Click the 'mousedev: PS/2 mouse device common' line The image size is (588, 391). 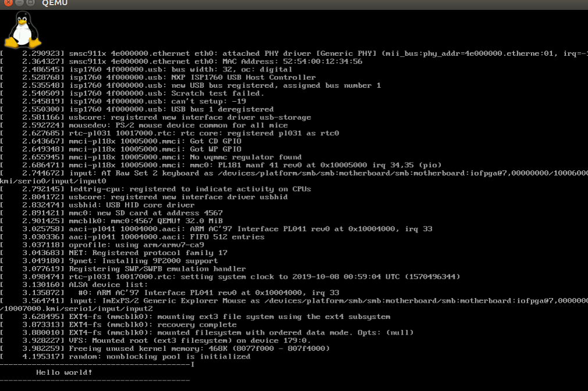click(x=144, y=125)
